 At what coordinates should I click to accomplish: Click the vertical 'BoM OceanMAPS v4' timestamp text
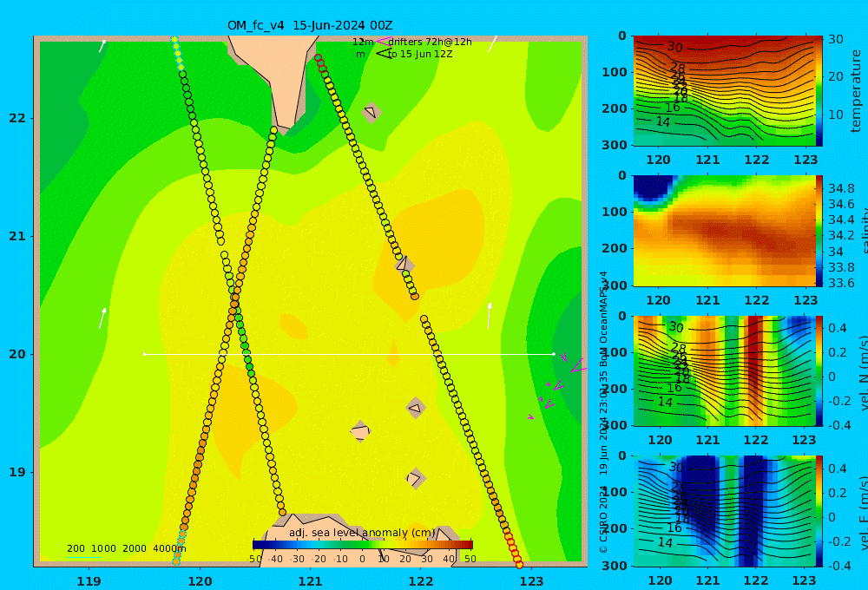(x=603, y=318)
